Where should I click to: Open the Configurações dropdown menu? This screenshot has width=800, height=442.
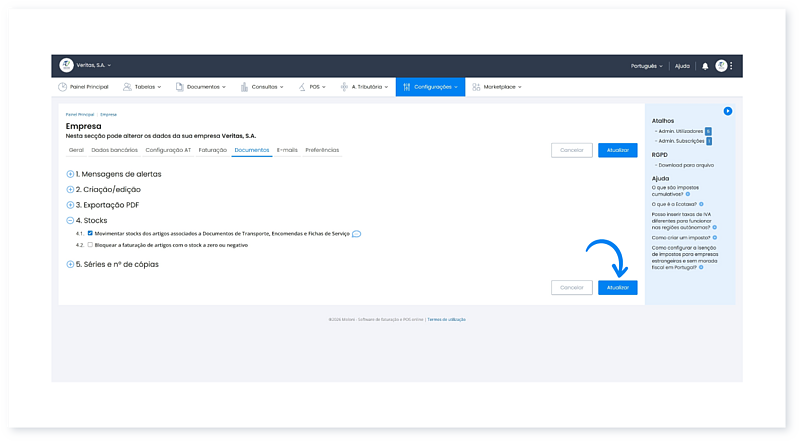coord(431,87)
